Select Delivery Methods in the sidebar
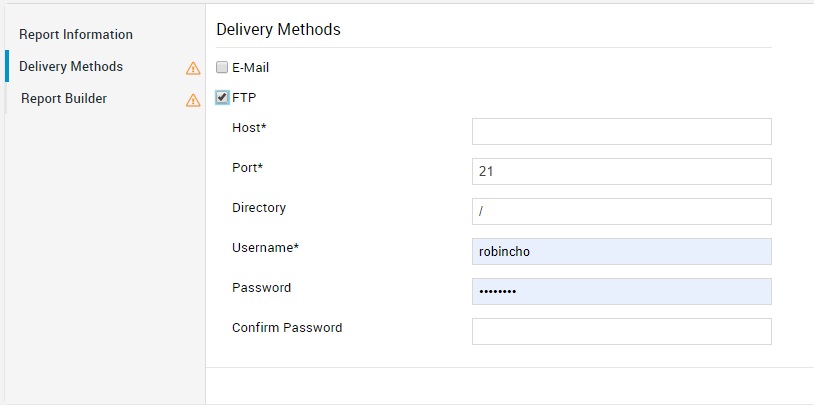This screenshot has width=814, height=405. coord(71,66)
